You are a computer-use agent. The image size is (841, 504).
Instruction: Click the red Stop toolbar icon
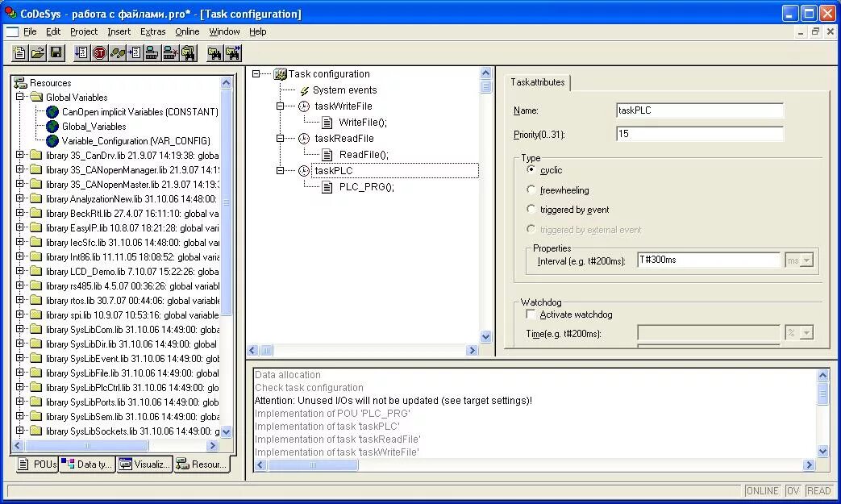[x=100, y=52]
